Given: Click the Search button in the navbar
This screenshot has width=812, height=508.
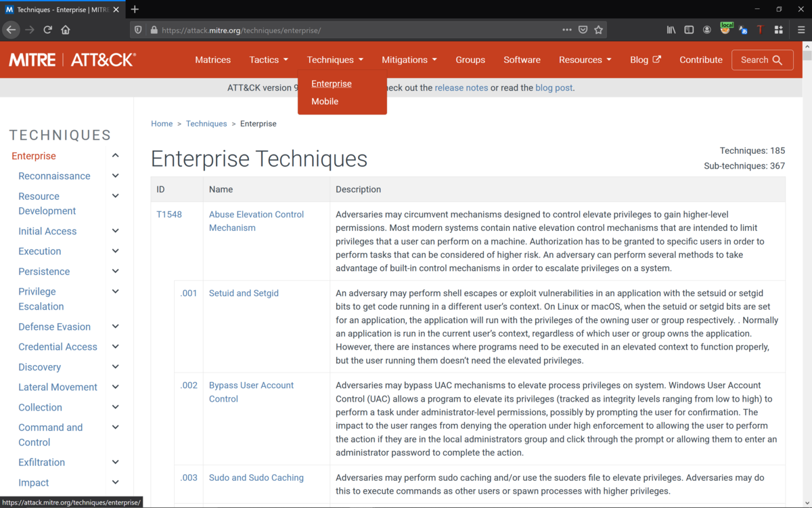Looking at the screenshot, I should coord(762,60).
